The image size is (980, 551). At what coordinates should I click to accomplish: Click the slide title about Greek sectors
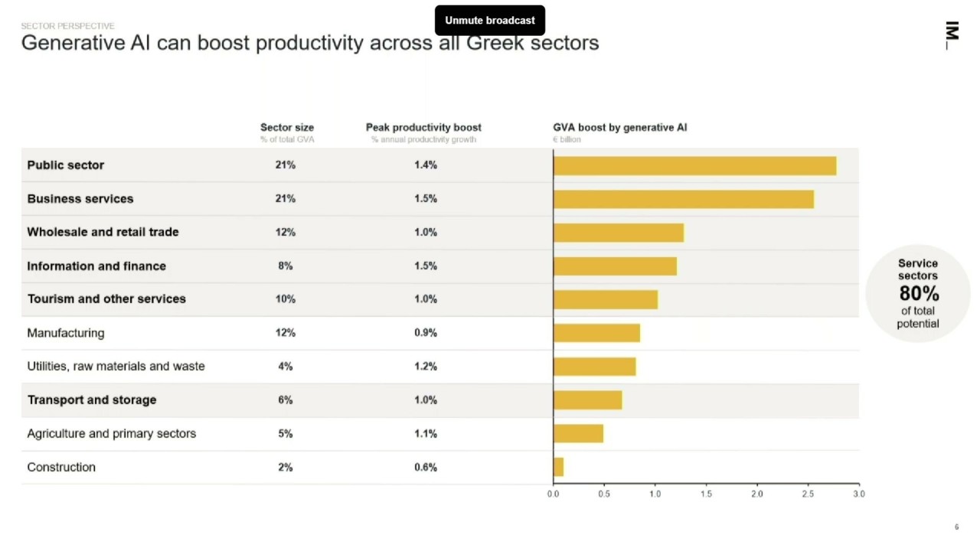click(x=310, y=43)
